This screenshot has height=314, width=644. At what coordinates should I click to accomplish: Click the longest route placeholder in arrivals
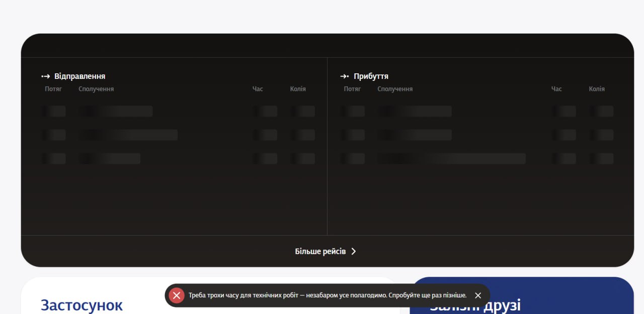pos(451,159)
